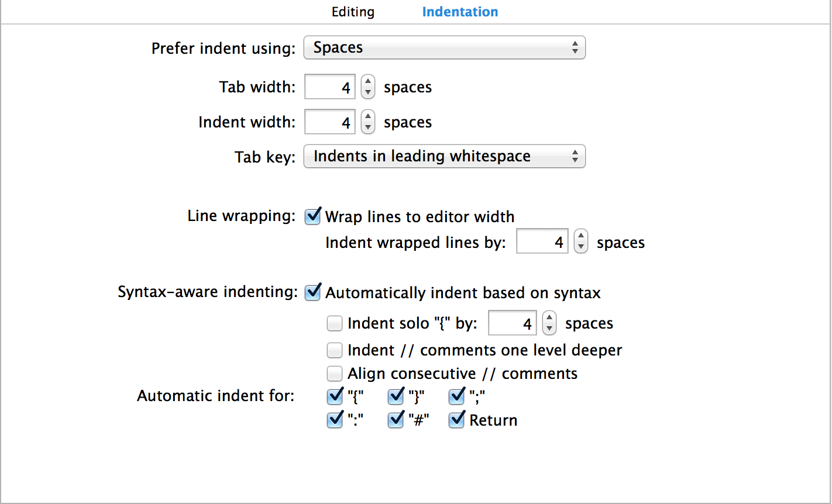
Task: Open the Prefer indent using dropdown
Action: coord(445,48)
